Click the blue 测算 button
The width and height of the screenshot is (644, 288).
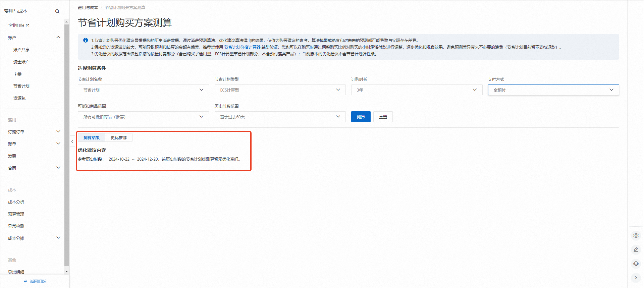pyautogui.click(x=361, y=117)
